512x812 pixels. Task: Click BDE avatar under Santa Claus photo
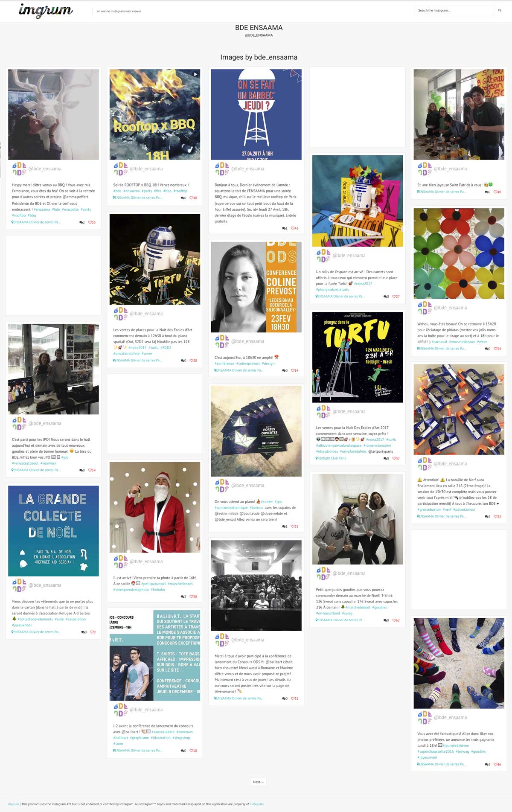click(x=120, y=562)
